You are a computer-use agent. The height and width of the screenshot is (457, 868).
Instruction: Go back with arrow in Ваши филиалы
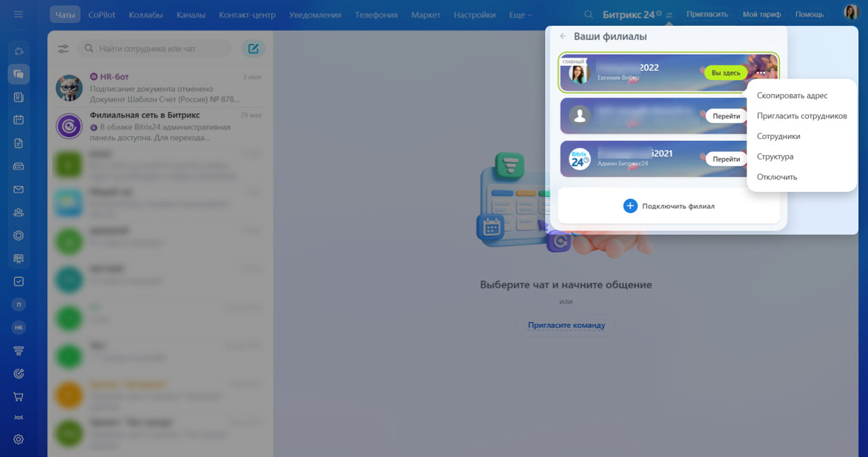pyautogui.click(x=563, y=37)
